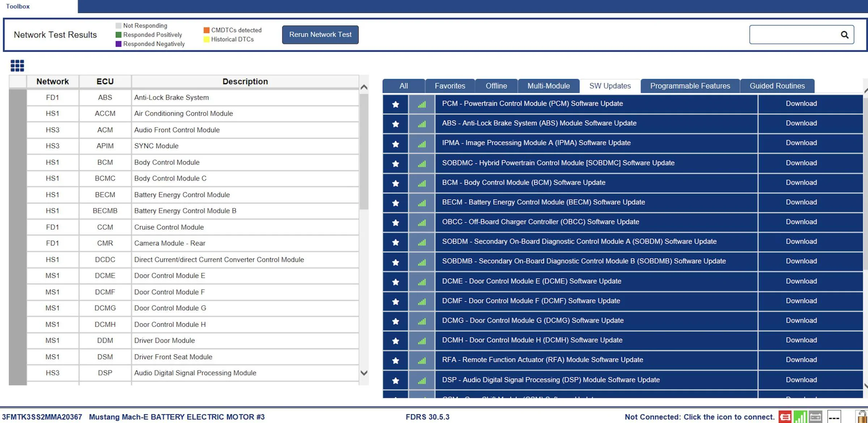The image size is (868, 423).
Task: Download the SOBDMC Software Update
Action: [x=801, y=163]
